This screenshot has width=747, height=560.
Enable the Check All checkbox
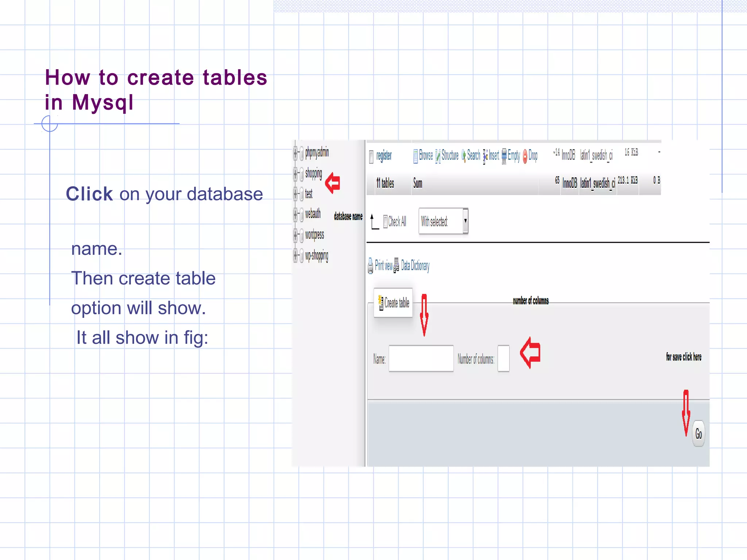(x=386, y=222)
